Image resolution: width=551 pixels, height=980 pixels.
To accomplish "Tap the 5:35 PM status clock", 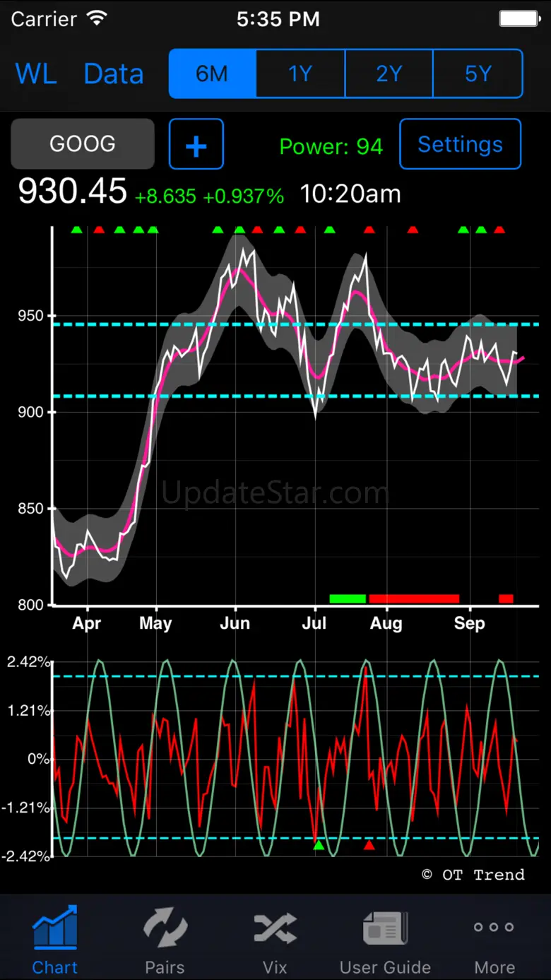I will pos(278,19).
